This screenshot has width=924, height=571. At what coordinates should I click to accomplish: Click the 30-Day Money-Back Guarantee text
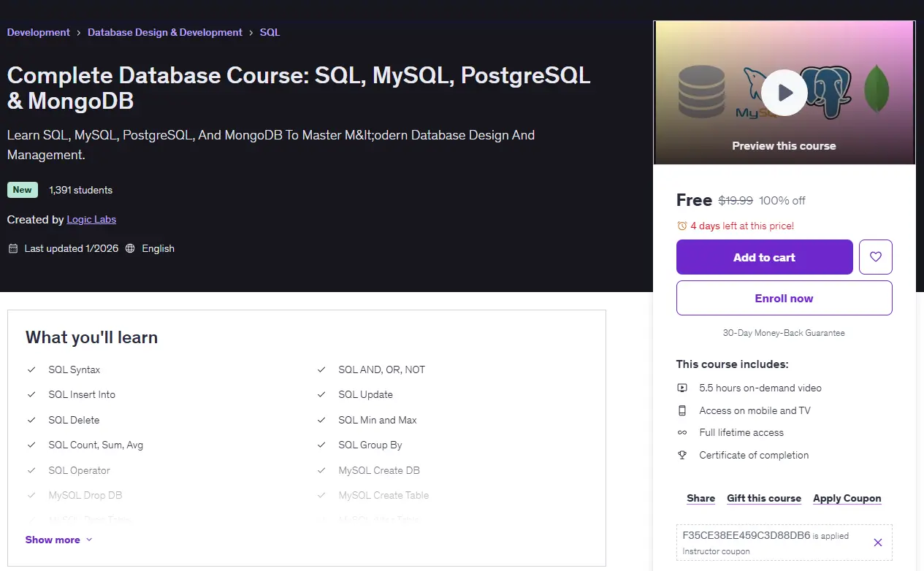(784, 333)
